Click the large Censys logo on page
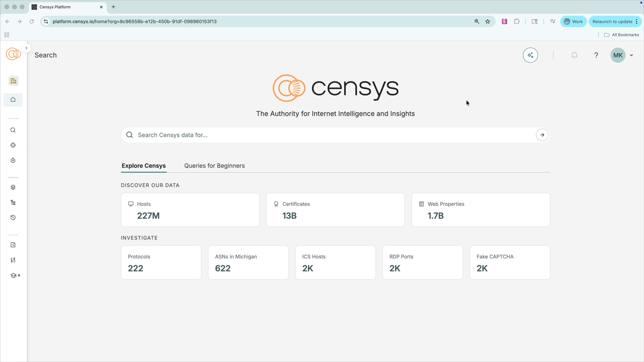The width and height of the screenshot is (644, 362). tap(336, 88)
